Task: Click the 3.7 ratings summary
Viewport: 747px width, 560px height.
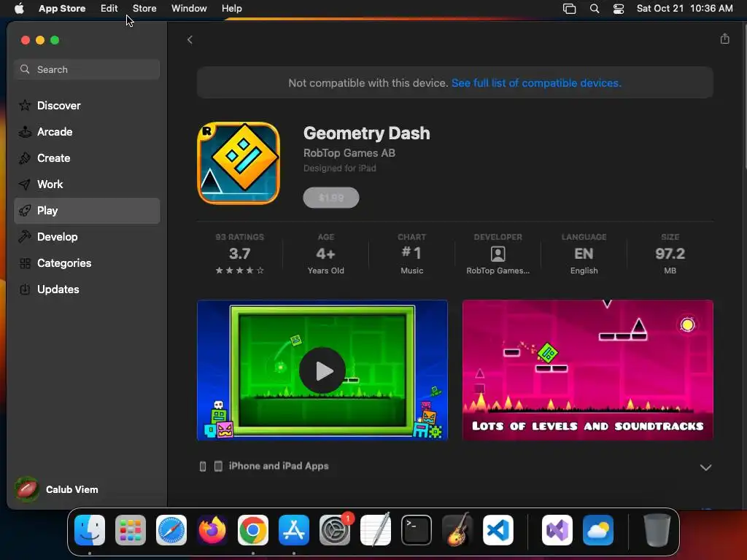Action: tap(239, 254)
